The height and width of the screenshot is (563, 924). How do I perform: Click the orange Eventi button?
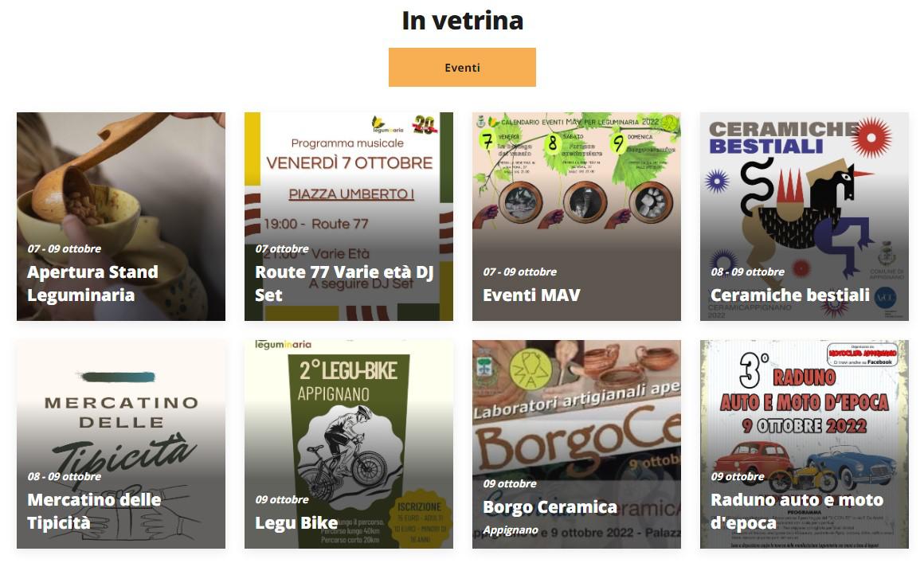coord(462,67)
